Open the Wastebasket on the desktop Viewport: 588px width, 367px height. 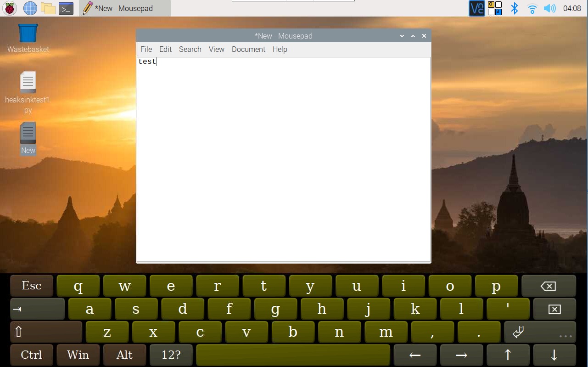[28, 34]
